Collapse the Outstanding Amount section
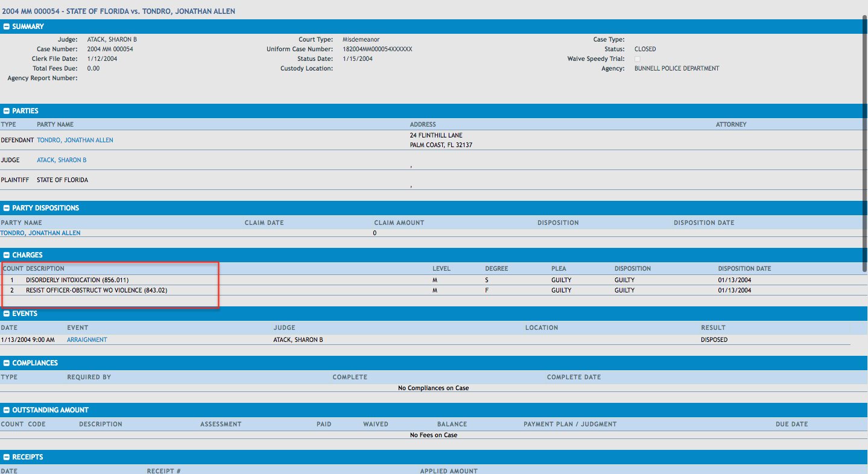868x474 pixels. click(7, 410)
